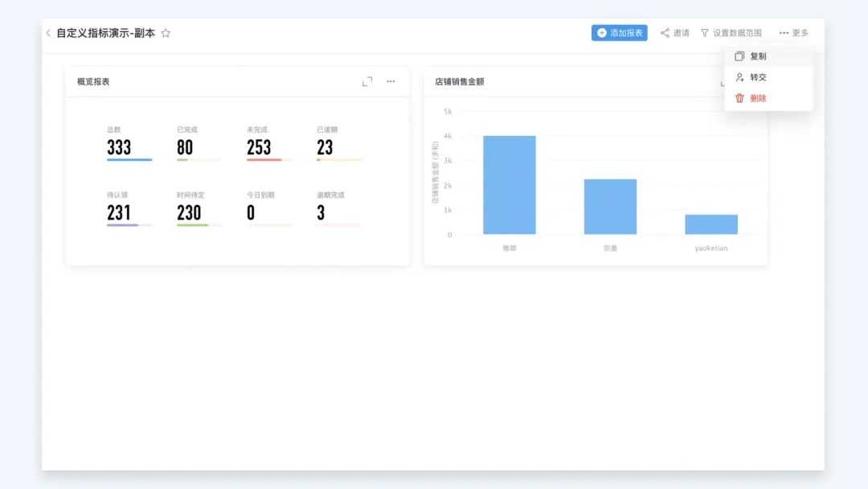
Task: Open 设置数据范围 filter
Action: pos(731,33)
